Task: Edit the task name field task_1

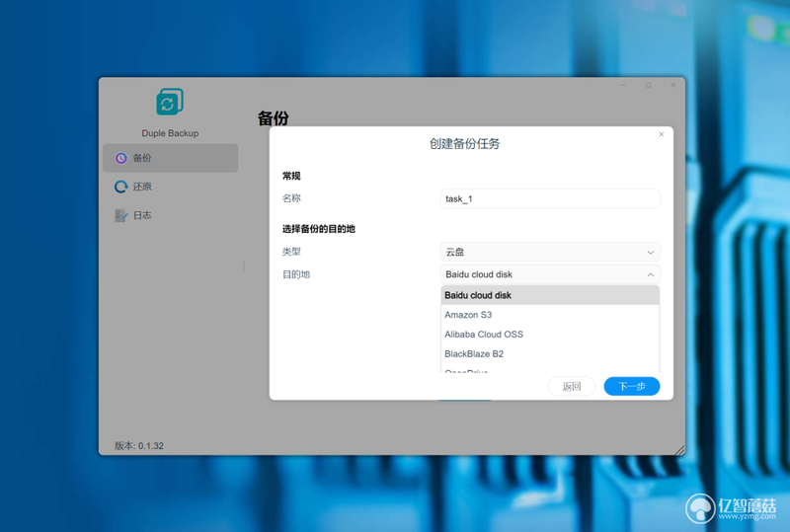Action: pos(550,199)
